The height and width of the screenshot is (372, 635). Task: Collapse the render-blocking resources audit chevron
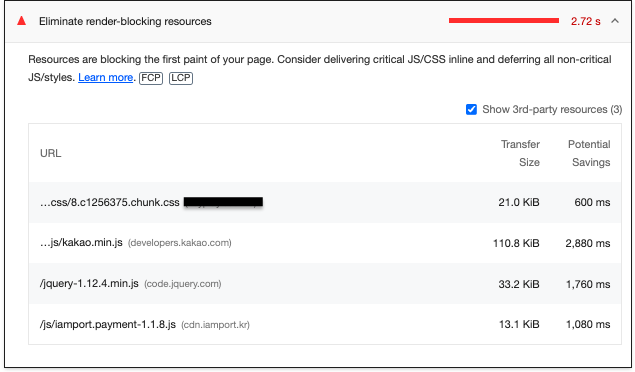(615, 21)
